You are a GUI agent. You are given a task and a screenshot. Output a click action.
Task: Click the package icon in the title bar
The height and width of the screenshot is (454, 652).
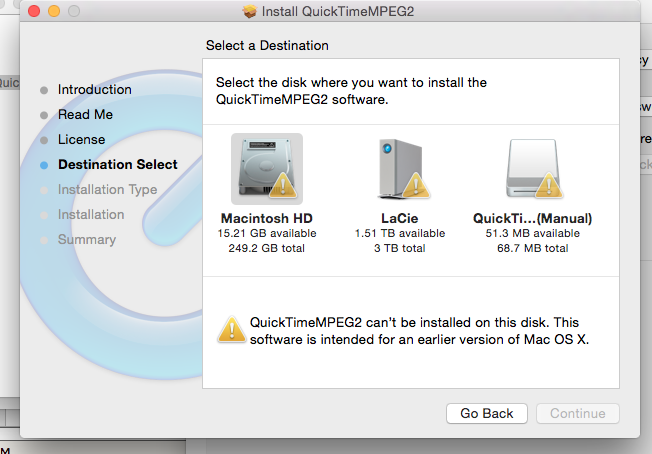[x=249, y=11]
